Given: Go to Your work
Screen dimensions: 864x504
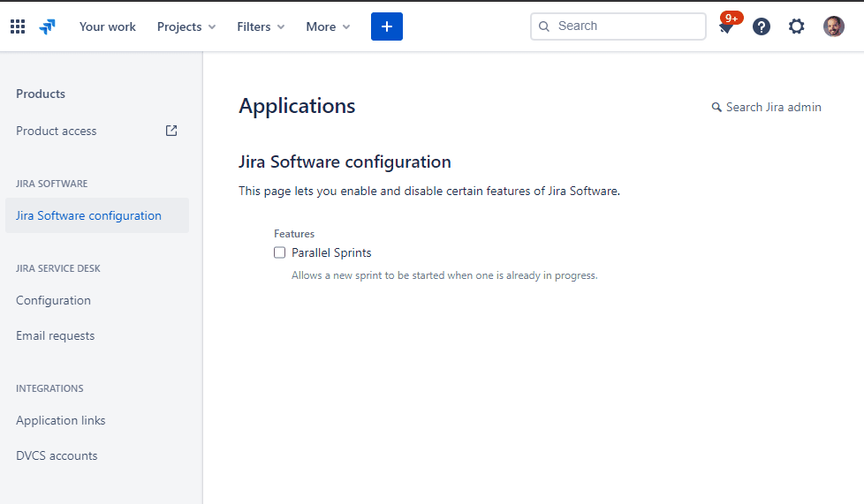Looking at the screenshot, I should click(x=108, y=26).
